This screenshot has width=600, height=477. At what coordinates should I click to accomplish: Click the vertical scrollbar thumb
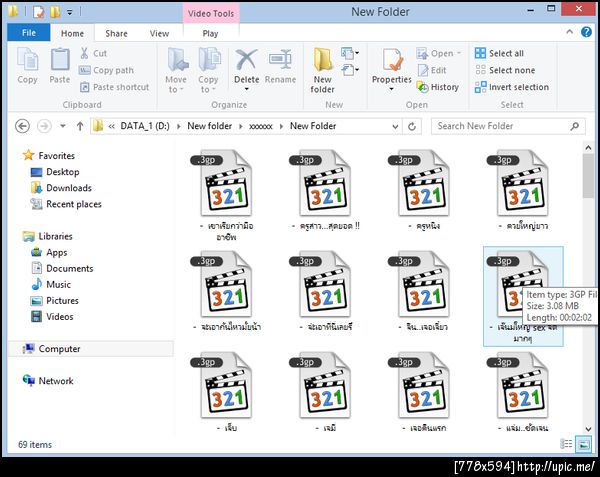(x=588, y=176)
